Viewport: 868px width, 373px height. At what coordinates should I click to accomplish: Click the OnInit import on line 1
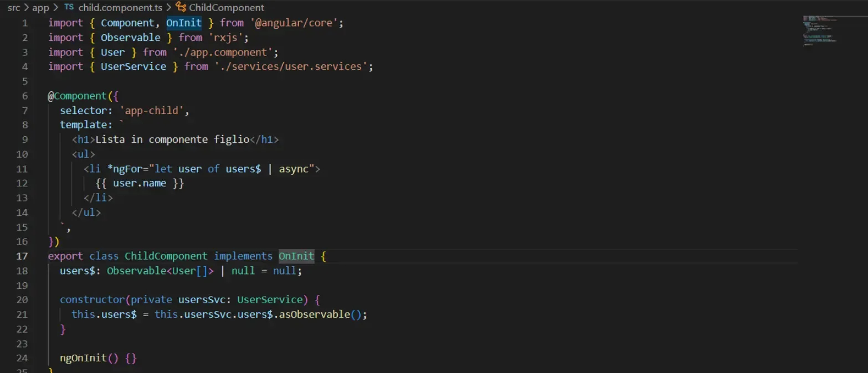[183, 22]
